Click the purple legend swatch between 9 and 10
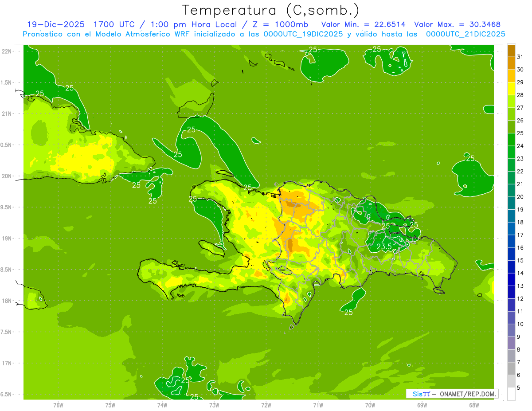This screenshot has width=532, height=411. (511, 330)
